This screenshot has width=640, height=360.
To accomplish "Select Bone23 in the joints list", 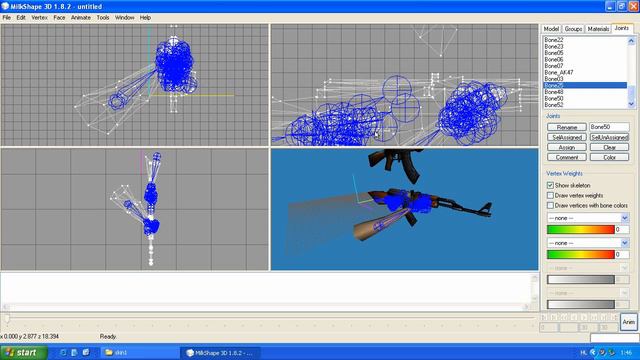I will point(585,46).
